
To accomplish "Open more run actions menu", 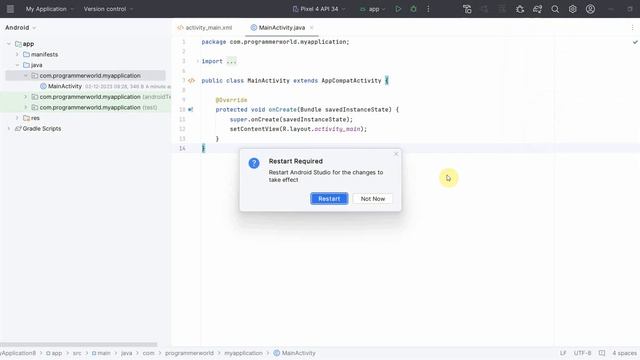I will click(x=428, y=9).
